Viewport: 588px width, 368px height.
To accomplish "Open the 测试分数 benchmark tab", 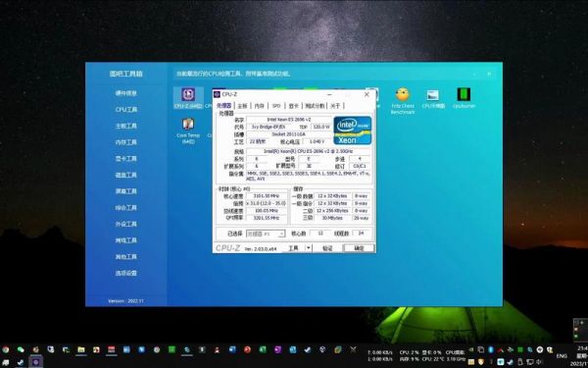I will pyautogui.click(x=315, y=106).
